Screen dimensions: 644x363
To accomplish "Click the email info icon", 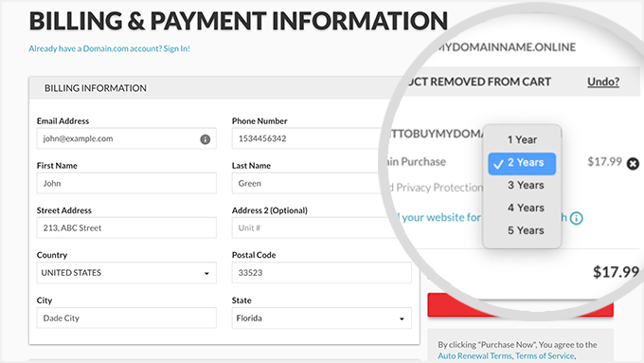I will pyautogui.click(x=205, y=139).
